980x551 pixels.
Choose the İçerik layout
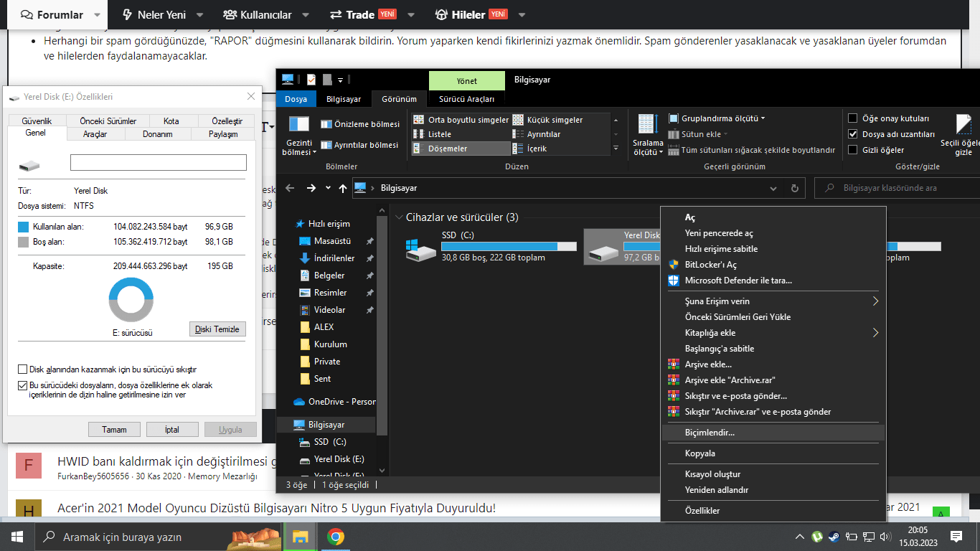pyautogui.click(x=530, y=149)
